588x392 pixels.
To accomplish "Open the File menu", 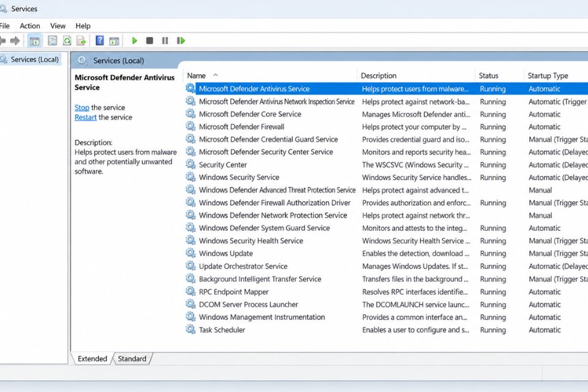I will tap(4, 26).
